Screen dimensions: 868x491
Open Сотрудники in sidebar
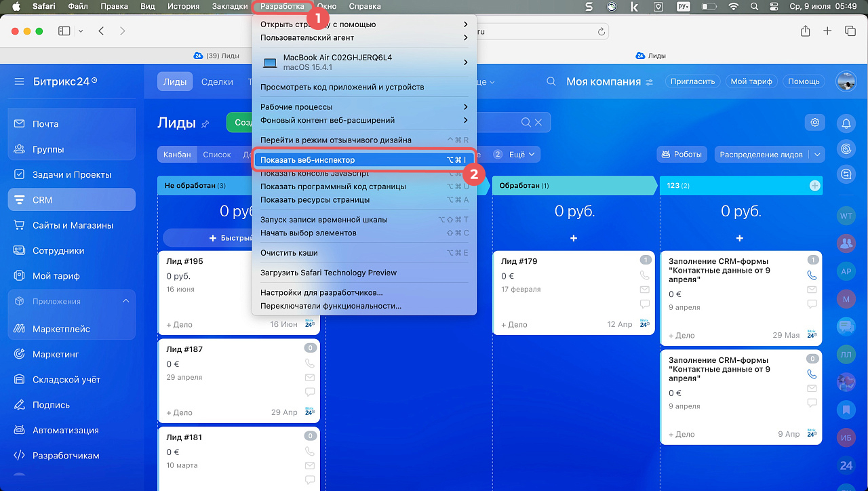(72, 250)
